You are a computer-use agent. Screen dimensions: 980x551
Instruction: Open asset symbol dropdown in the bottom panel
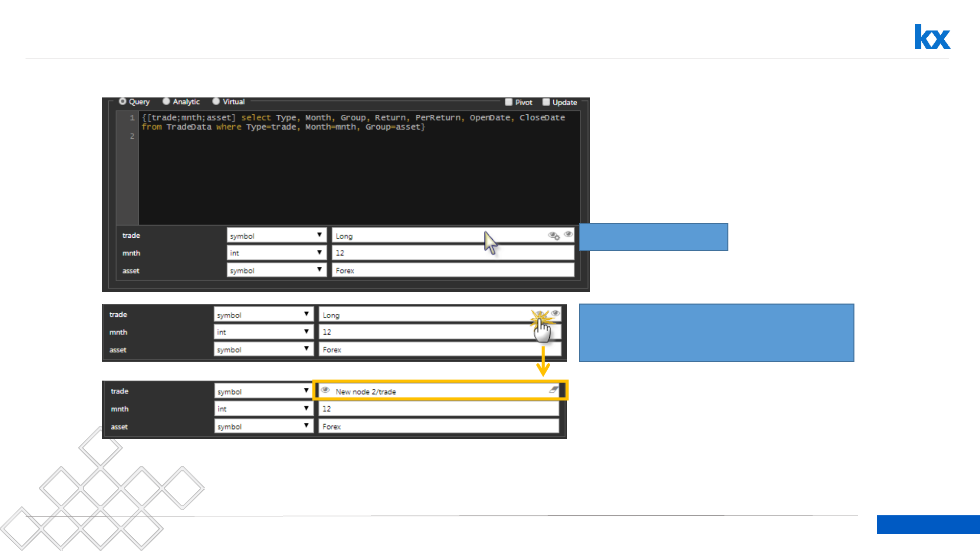point(263,427)
